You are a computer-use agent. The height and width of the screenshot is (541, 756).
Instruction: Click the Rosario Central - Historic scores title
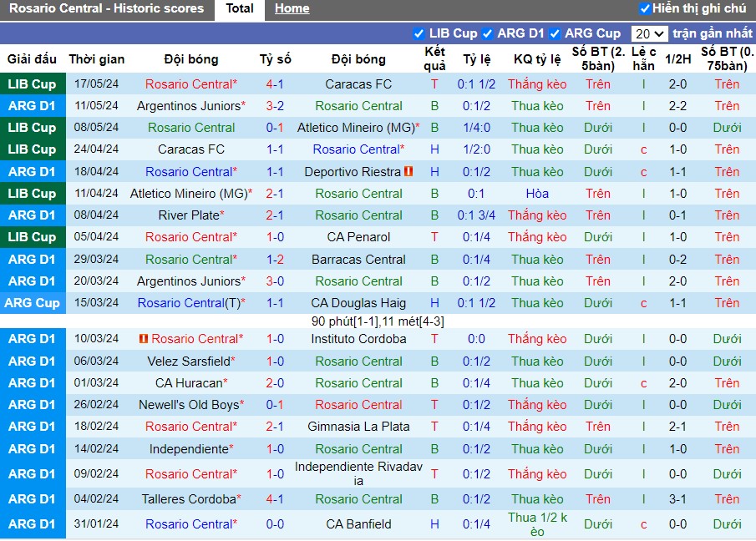click(x=107, y=8)
